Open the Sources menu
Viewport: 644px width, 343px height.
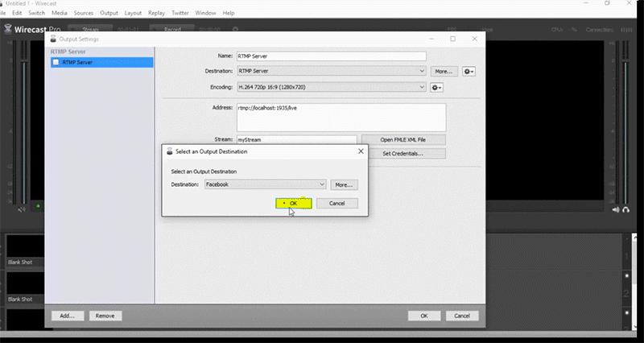84,13
